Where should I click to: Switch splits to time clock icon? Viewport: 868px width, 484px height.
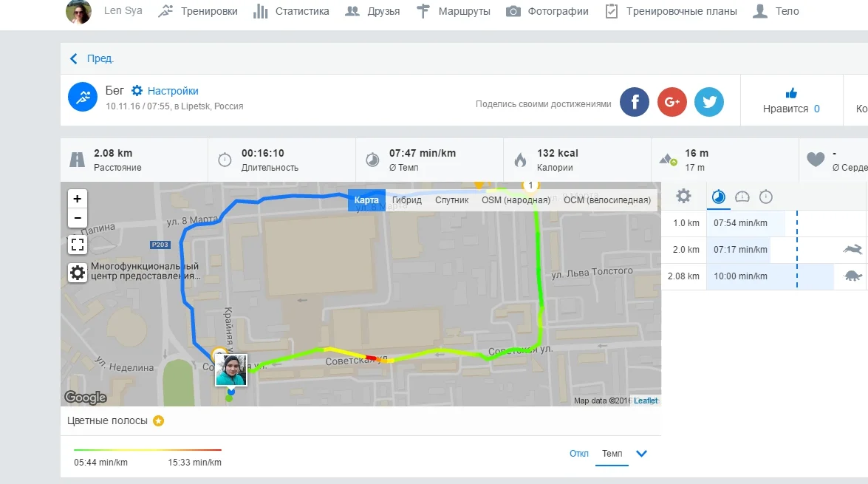coord(766,197)
